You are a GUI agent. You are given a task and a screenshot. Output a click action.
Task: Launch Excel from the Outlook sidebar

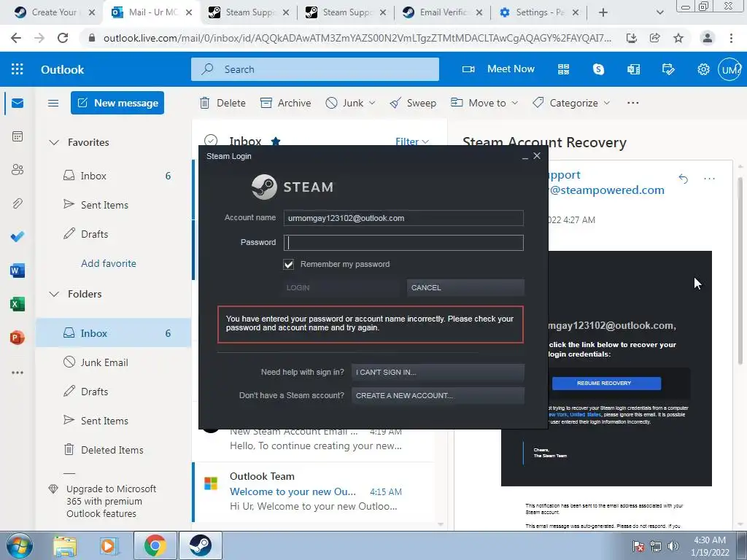click(x=18, y=304)
